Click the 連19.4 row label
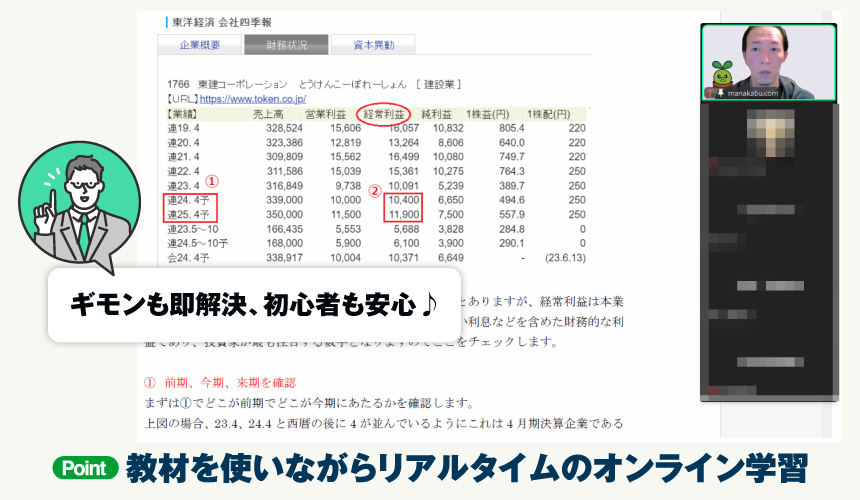 [x=183, y=128]
